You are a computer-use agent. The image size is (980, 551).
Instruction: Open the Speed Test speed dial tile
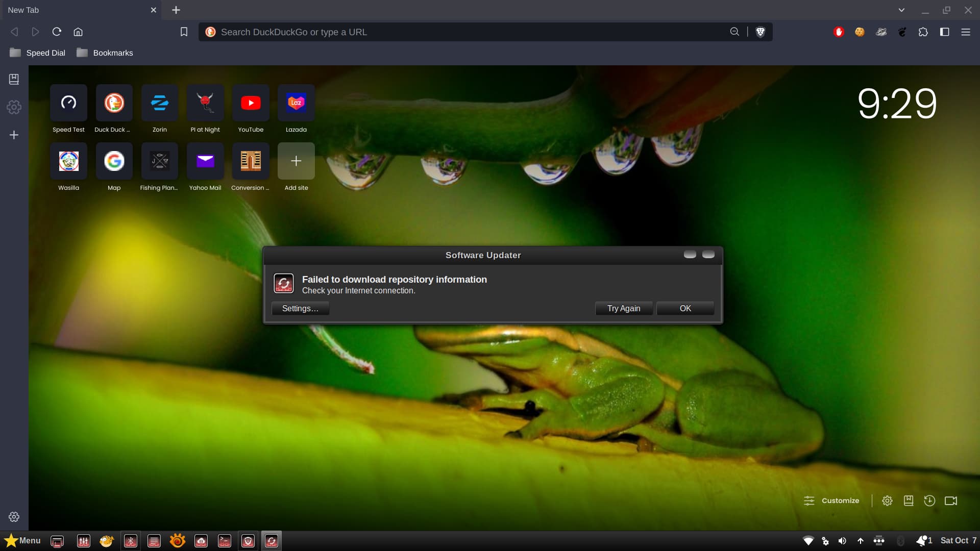coord(68,103)
